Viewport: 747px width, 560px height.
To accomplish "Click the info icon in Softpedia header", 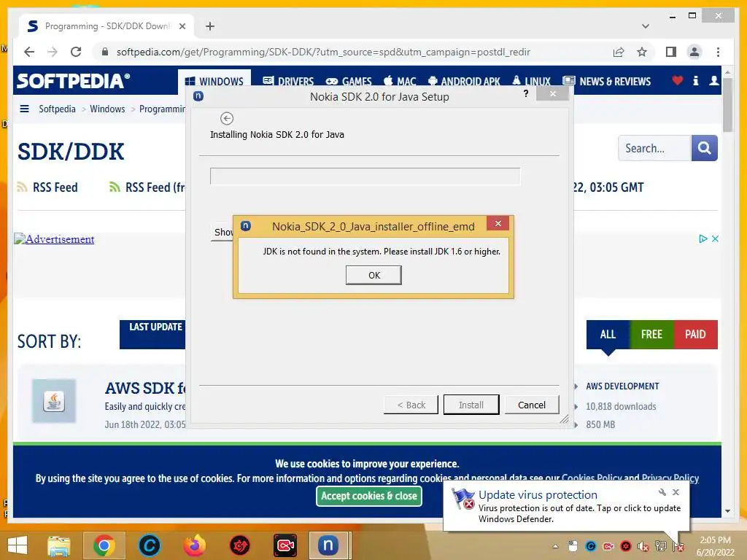I will click(x=695, y=80).
